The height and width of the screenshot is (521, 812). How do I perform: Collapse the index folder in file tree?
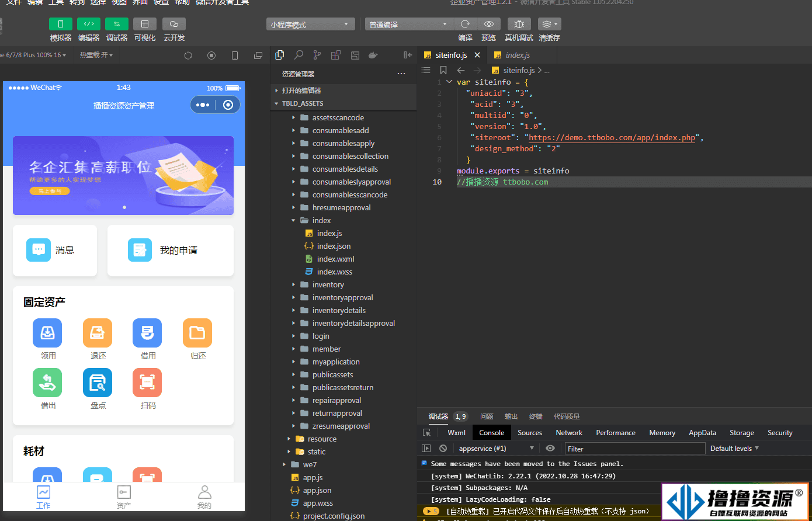tap(344, 221)
